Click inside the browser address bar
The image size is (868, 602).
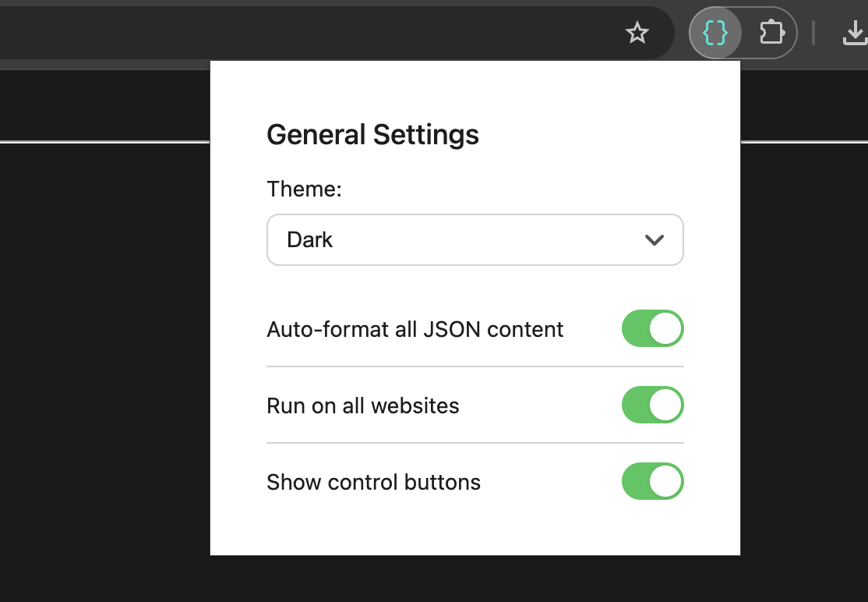click(x=312, y=33)
